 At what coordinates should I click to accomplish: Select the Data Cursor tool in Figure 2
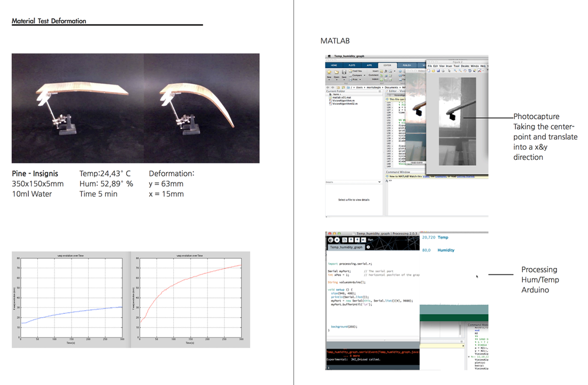[x=474, y=71]
